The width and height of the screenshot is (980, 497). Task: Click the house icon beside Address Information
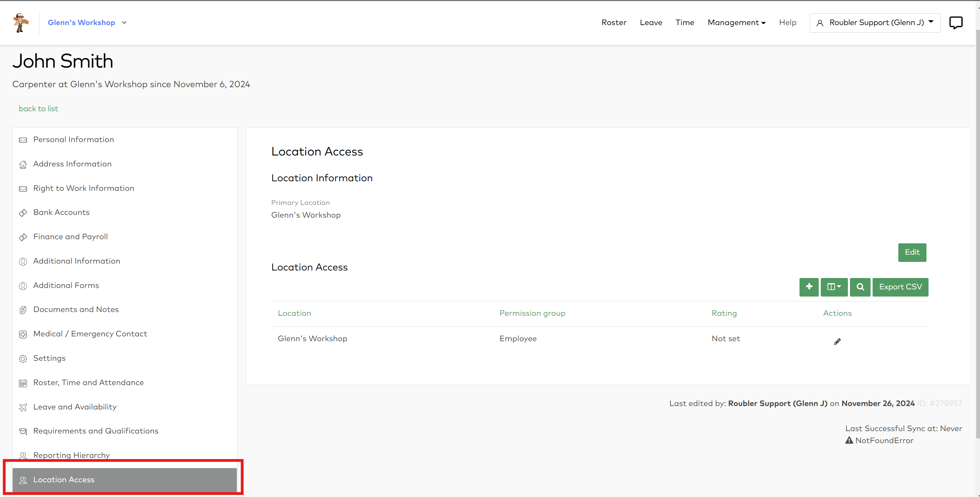click(x=23, y=164)
